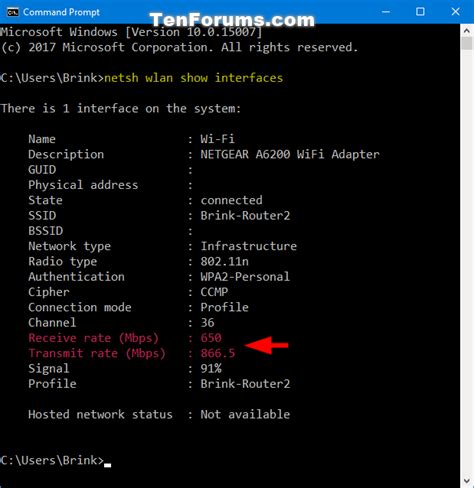Minimize the Command Prompt window
474x488 pixels.
point(386,12)
